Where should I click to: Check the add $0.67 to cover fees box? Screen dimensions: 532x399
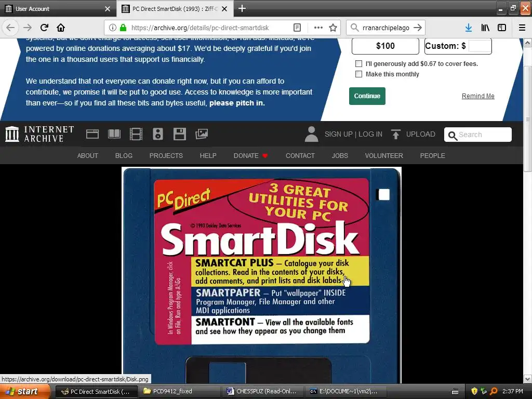click(x=358, y=63)
